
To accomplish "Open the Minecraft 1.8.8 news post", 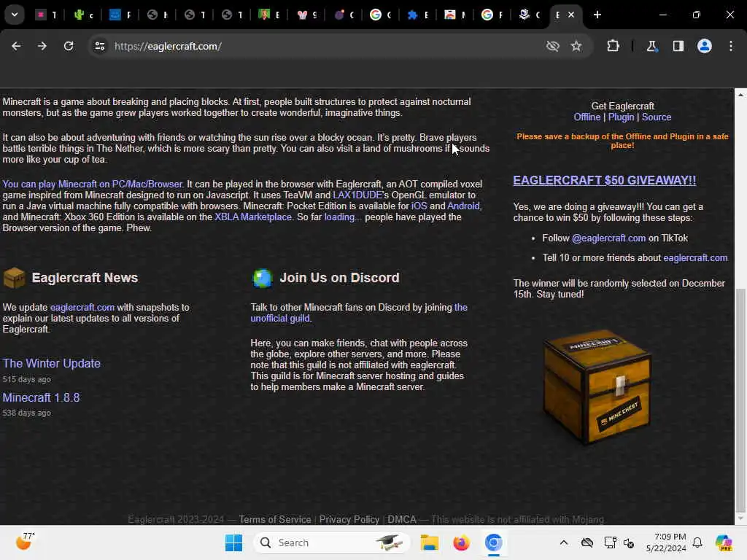I will tap(41, 397).
